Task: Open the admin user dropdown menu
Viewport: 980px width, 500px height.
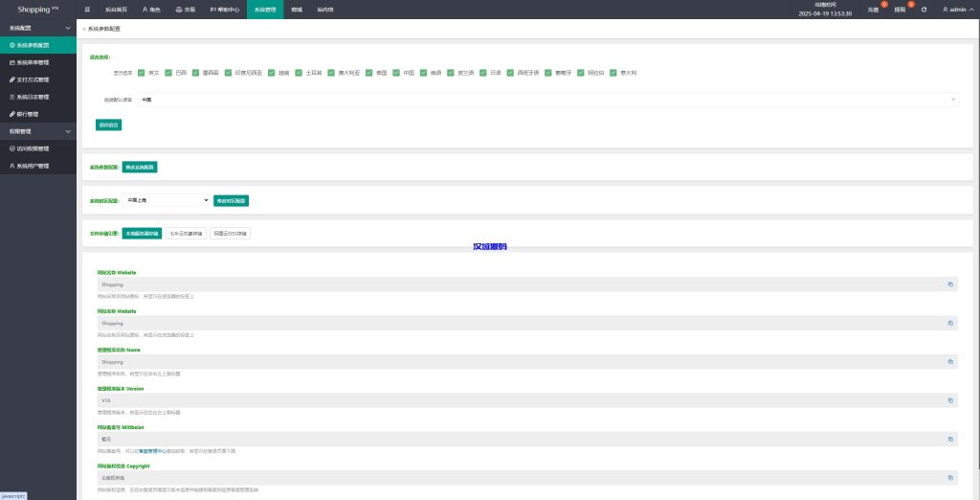Action: point(955,9)
